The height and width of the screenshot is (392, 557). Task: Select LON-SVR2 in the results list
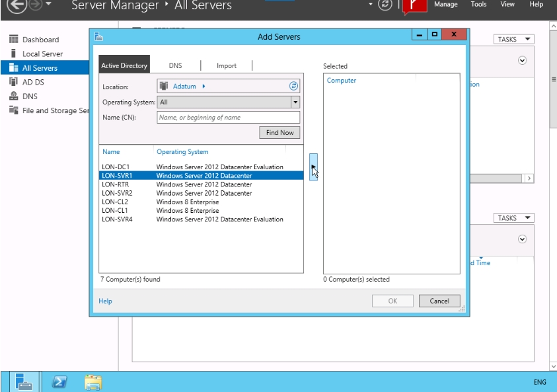tap(201, 193)
